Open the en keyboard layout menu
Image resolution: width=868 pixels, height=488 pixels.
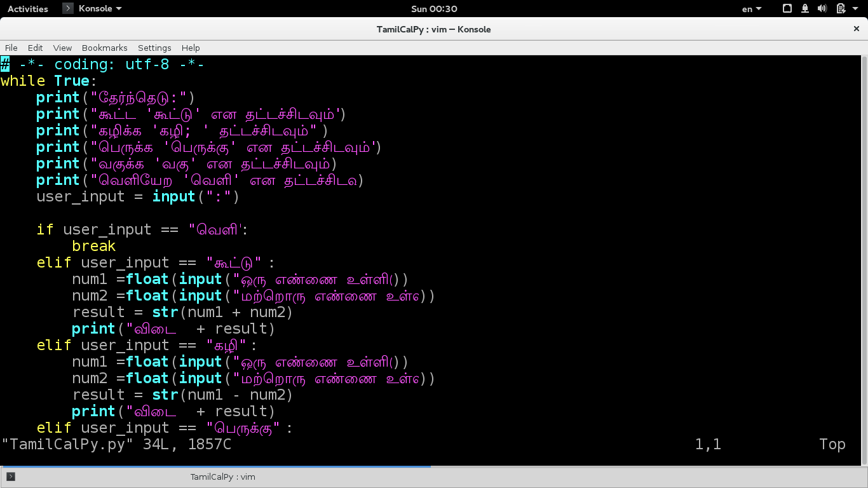751,8
